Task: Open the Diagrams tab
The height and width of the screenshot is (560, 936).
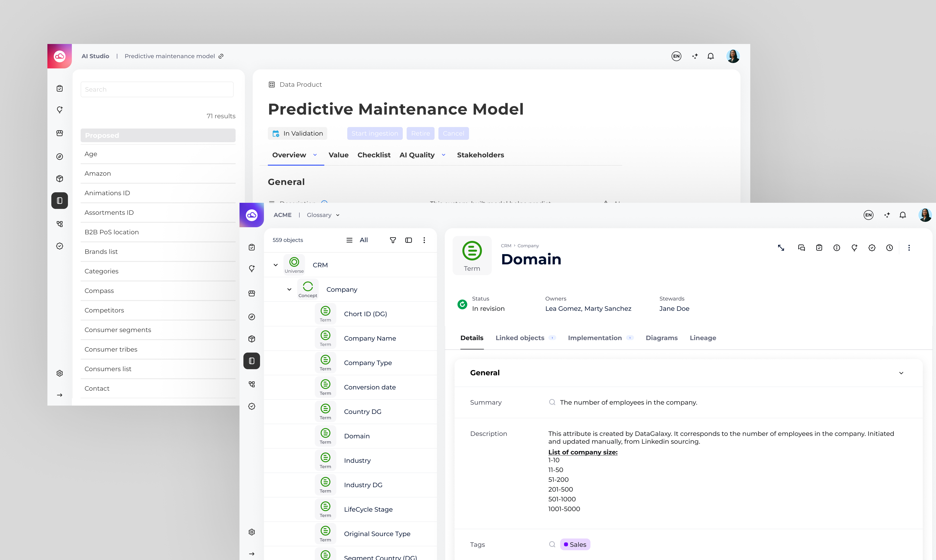Action: coord(662,338)
